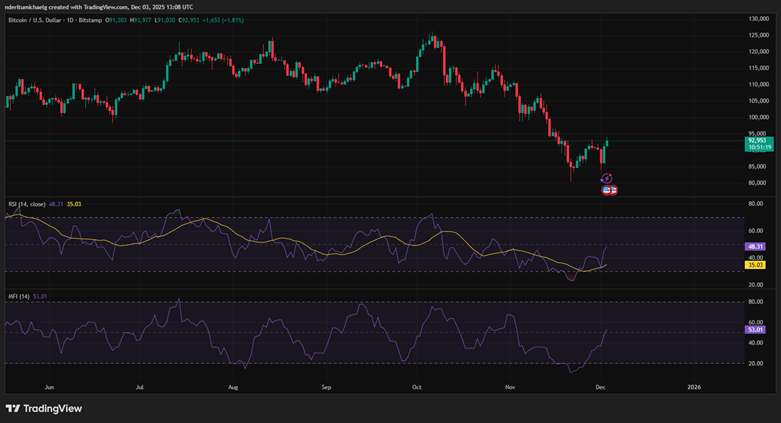This screenshot has width=781, height=423.
Task: Select the MFI (14) indicator legend
Action: (x=18, y=296)
